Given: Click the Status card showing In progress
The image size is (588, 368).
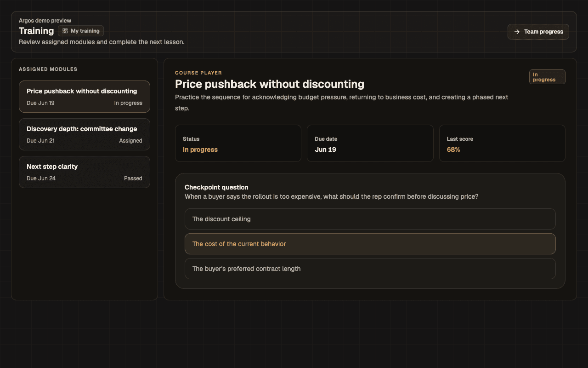Looking at the screenshot, I should tap(238, 143).
